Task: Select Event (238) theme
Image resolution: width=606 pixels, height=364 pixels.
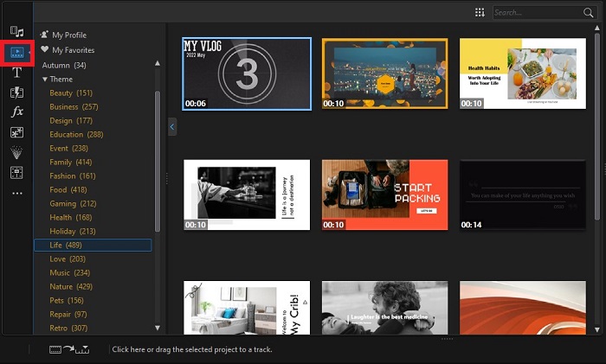Action: (x=68, y=149)
